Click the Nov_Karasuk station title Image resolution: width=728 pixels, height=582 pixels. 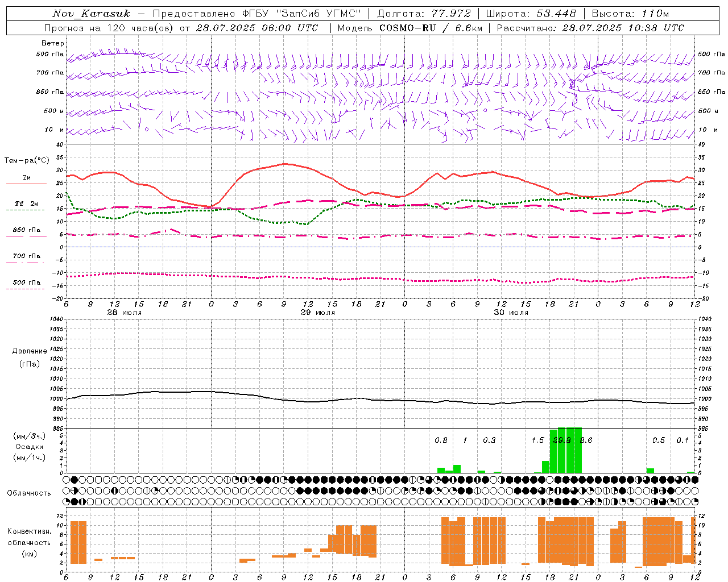pyautogui.click(x=92, y=14)
